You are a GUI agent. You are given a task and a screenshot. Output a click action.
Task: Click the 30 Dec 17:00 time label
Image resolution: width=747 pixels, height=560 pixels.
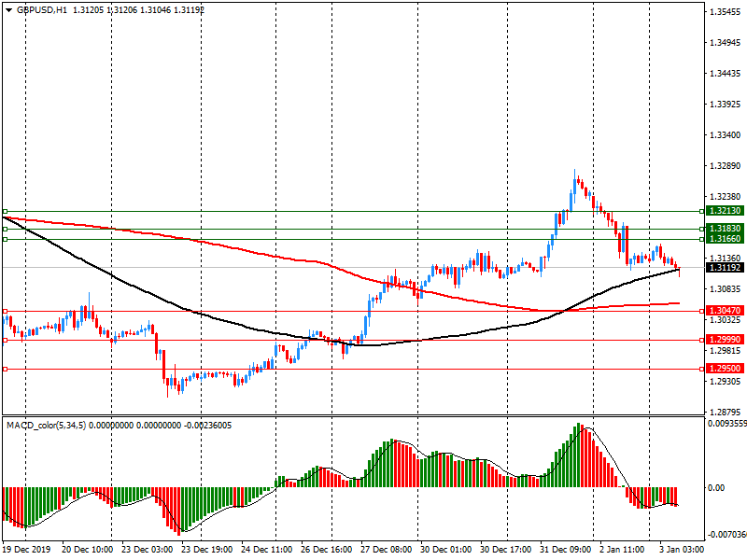[x=506, y=550]
